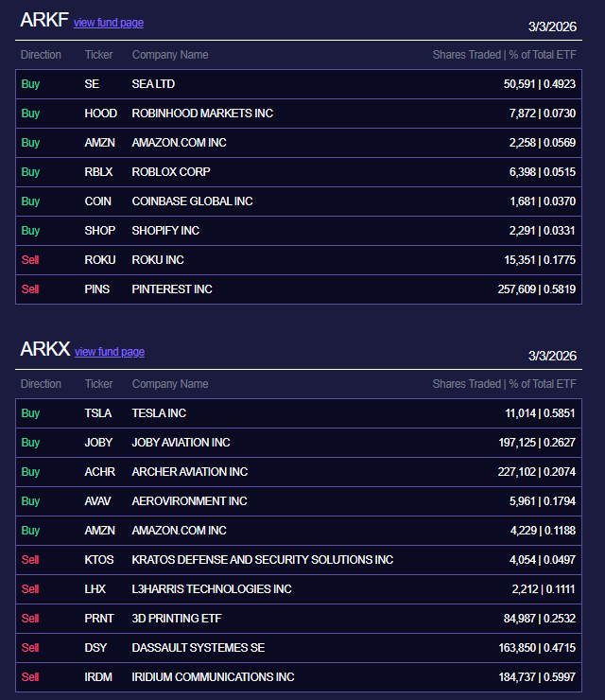Screen dimensions: 605x700
Task: Select KRATOS DEFENSE AND SECURITY SOLUTIONS INC
Action: (x=263, y=560)
